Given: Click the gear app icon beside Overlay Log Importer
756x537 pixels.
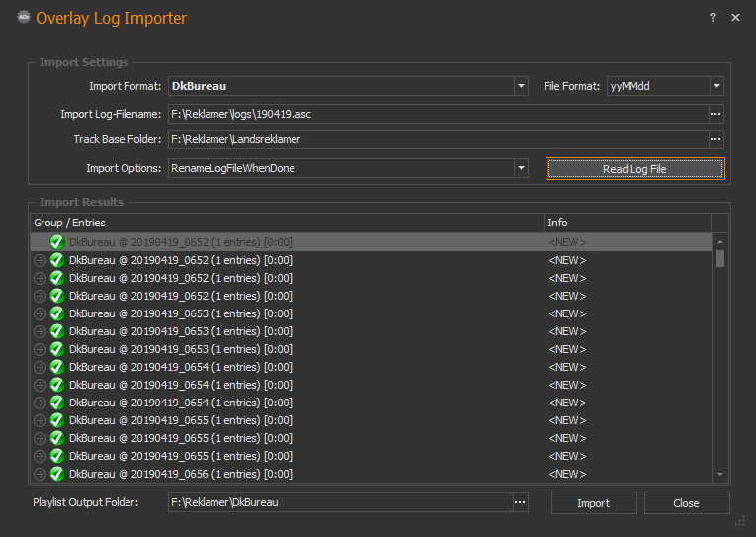Looking at the screenshot, I should [x=23, y=18].
